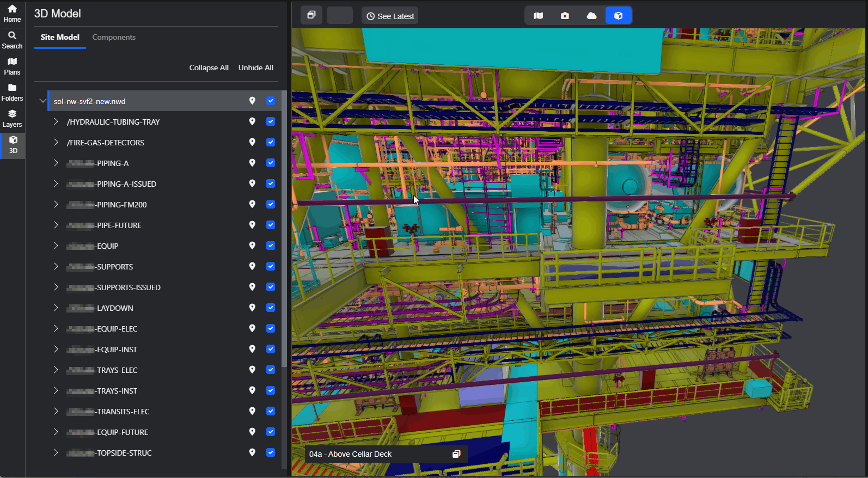Toggle the -SUPPORTS-ISSUED visibility checkbox
868x478 pixels.
(271, 287)
